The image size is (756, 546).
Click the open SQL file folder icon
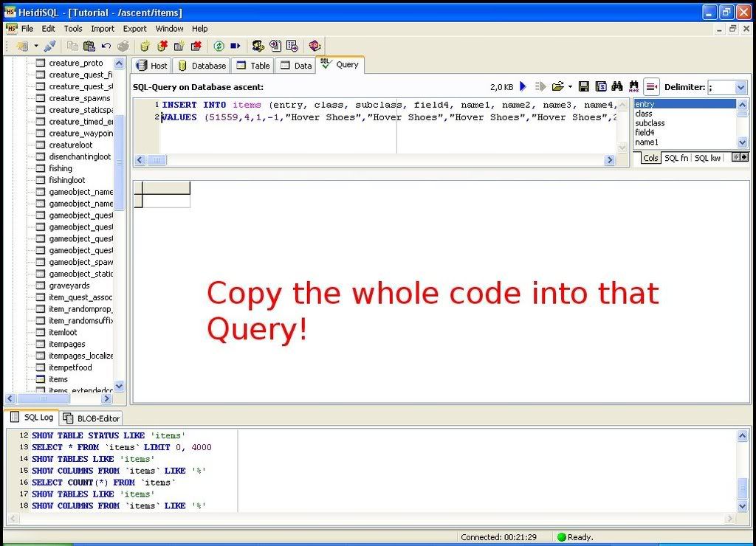(x=558, y=87)
